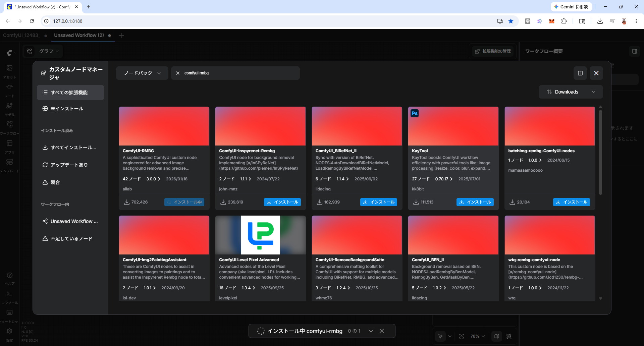Image resolution: width=644 pixels, height=346 pixels.
Task: Select 競合 filter
Action: pyautogui.click(x=70, y=182)
